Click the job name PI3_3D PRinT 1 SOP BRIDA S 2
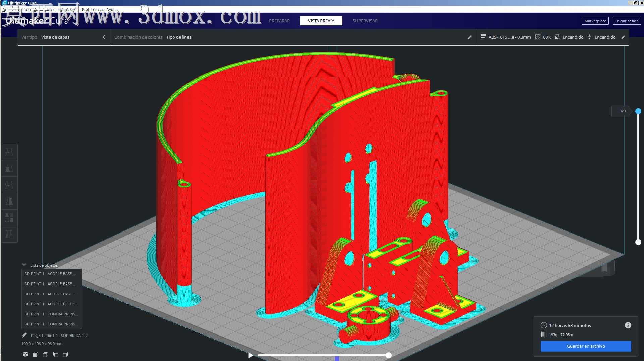 tap(59, 335)
